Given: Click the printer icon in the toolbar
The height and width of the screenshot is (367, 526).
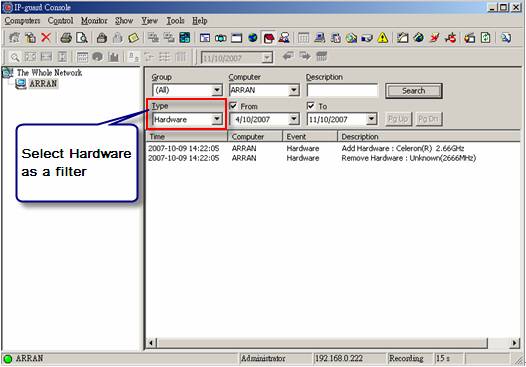Looking at the screenshot, I should click(x=66, y=38).
